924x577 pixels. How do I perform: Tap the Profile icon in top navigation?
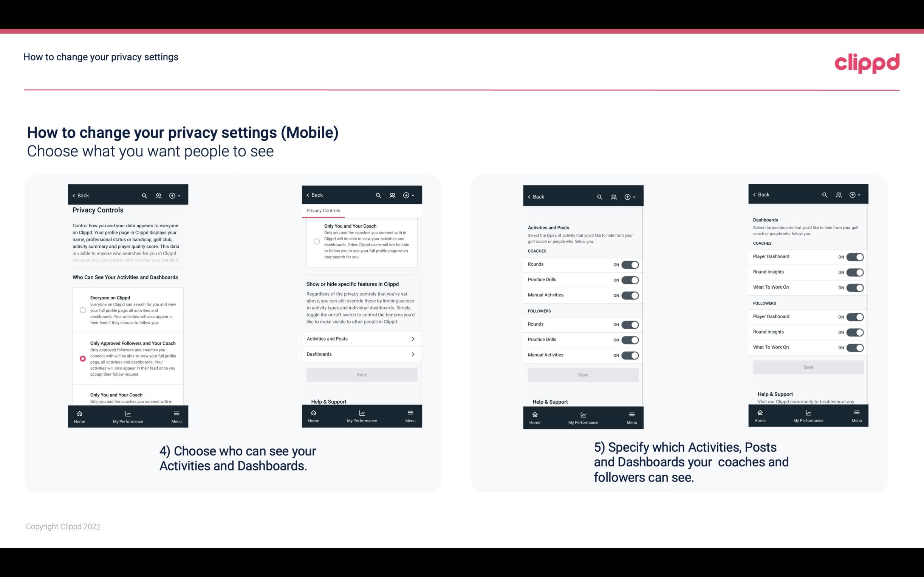[x=158, y=196]
